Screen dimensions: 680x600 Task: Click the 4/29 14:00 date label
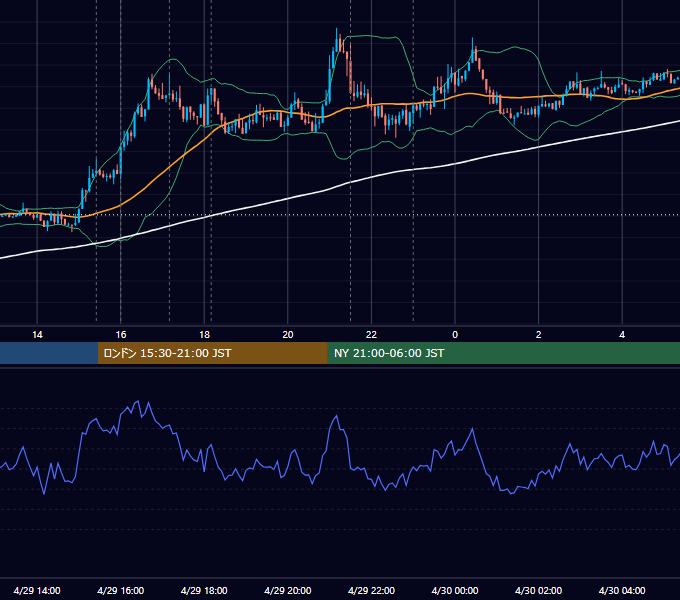[x=37, y=590]
